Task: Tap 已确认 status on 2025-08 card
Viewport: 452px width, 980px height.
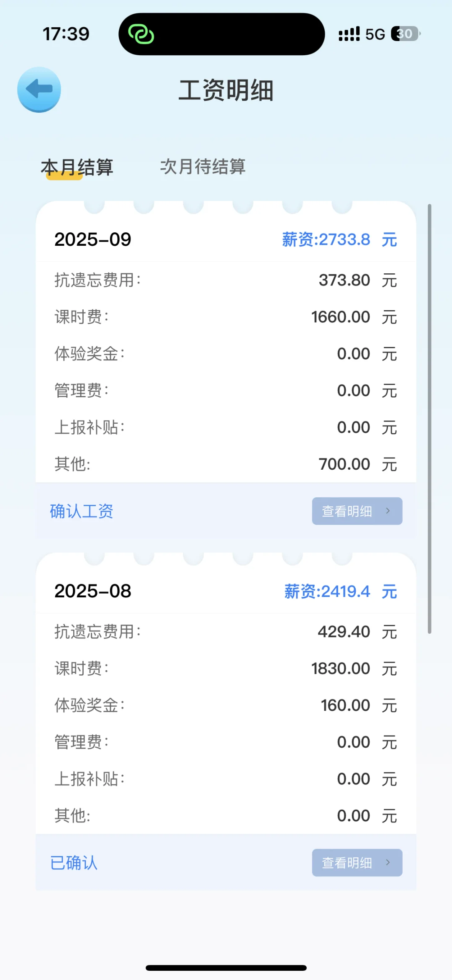Action: coord(74,863)
